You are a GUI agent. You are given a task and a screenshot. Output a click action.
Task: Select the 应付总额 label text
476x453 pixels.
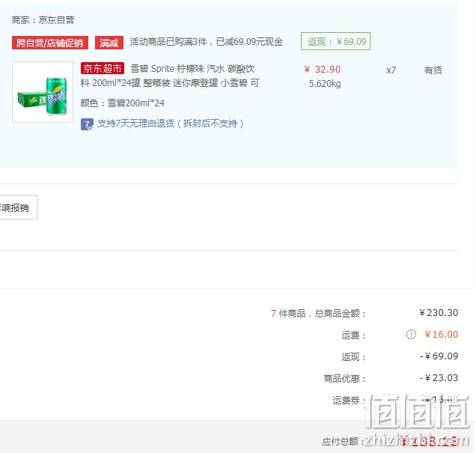pos(343,442)
